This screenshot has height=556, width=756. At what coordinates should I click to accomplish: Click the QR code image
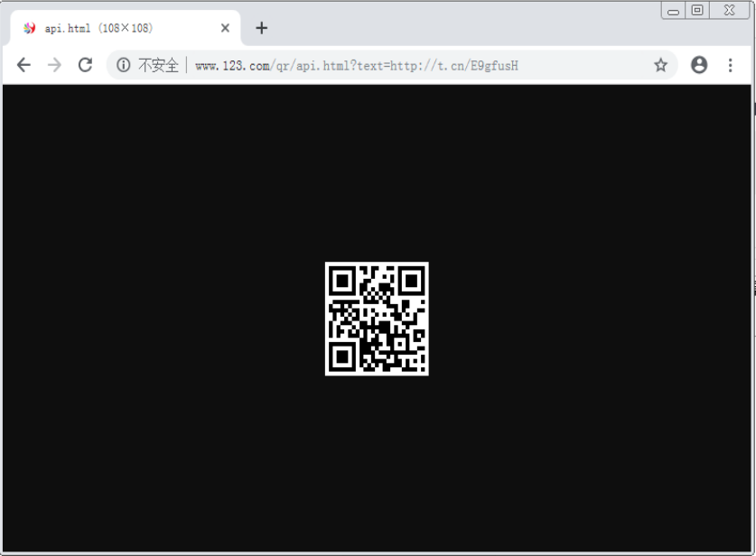tap(376, 317)
